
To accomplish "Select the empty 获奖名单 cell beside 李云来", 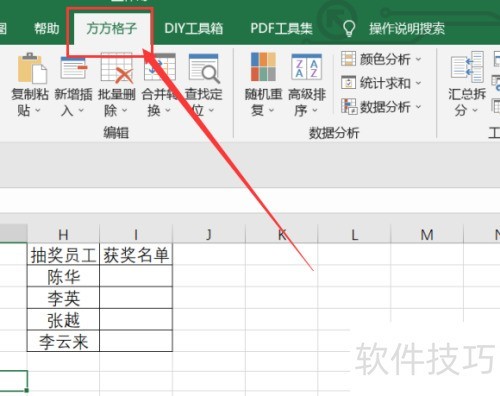I will [x=136, y=341].
